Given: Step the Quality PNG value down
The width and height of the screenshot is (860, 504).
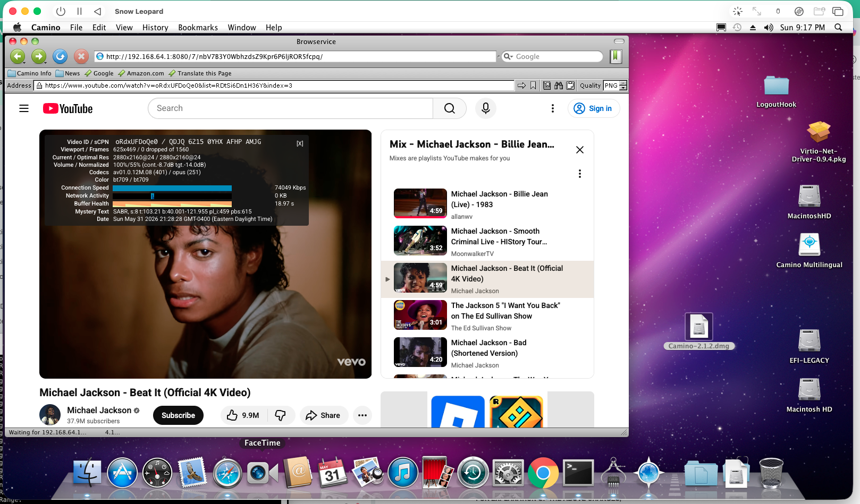Looking at the screenshot, I should click(623, 88).
